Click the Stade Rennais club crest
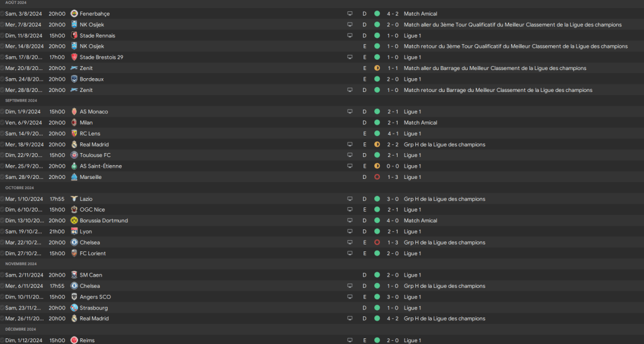The image size is (644, 344). pyautogui.click(x=74, y=36)
